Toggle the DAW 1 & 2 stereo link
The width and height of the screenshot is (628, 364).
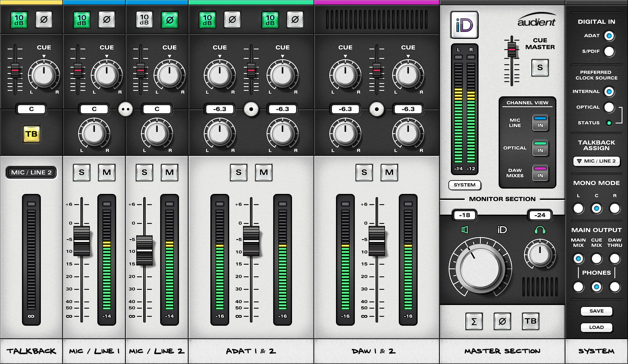[x=377, y=109]
